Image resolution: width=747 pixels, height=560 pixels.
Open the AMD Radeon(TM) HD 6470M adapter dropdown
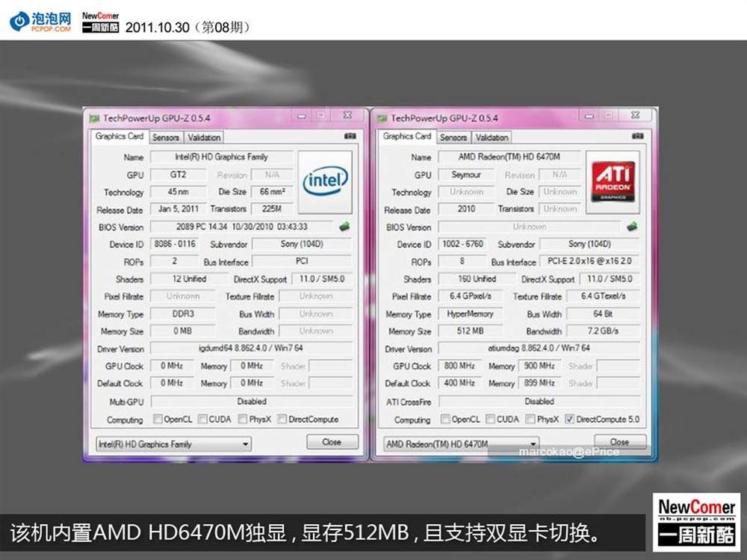click(461, 444)
